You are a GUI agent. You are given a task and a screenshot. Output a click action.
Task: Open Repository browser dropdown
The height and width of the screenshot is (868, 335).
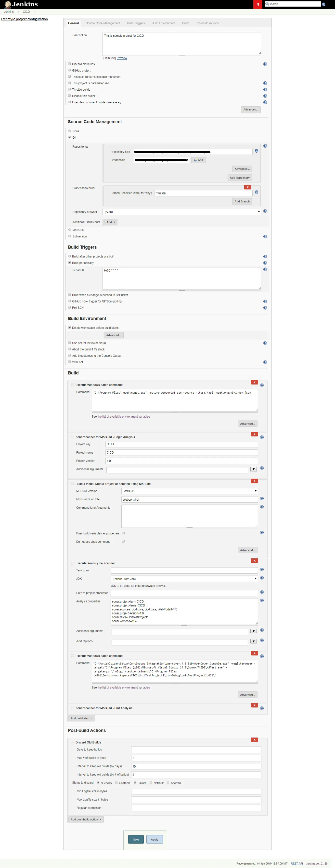pyautogui.click(x=181, y=212)
